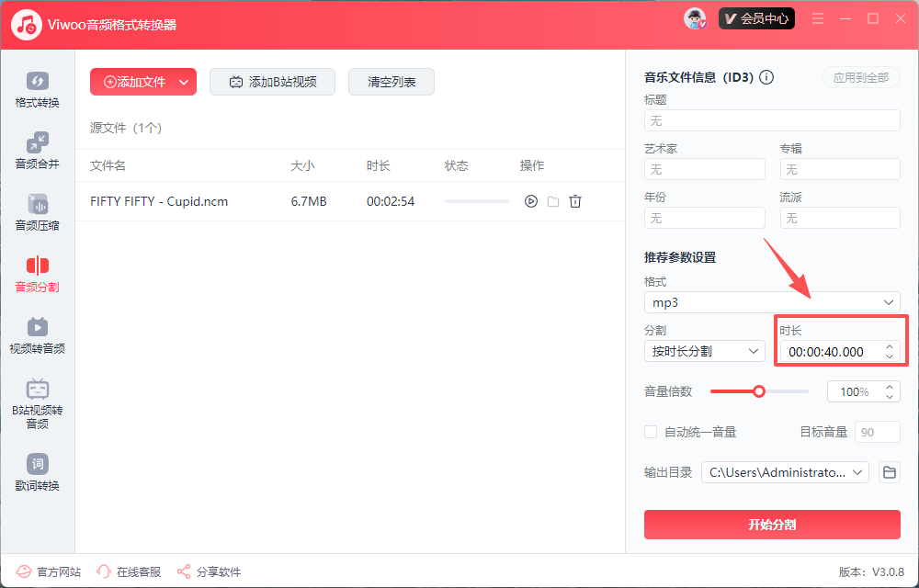Switch to the 音频分割 tab

tap(37, 273)
